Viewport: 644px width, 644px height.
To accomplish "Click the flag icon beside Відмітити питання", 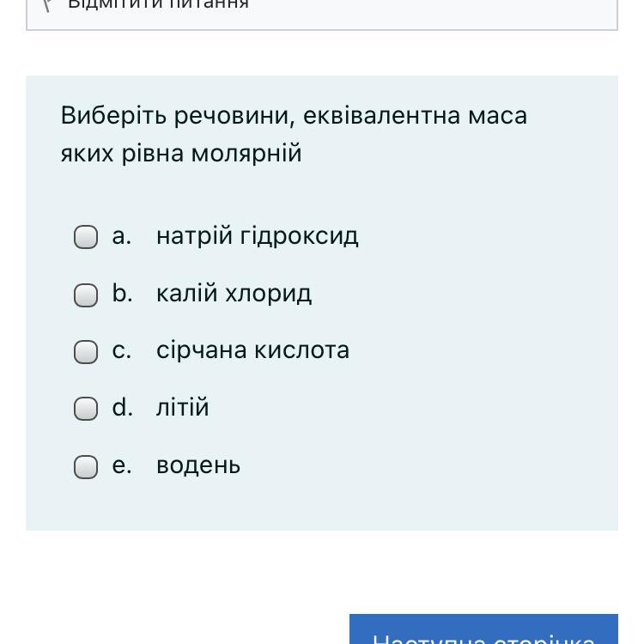I will tap(49, 4).
